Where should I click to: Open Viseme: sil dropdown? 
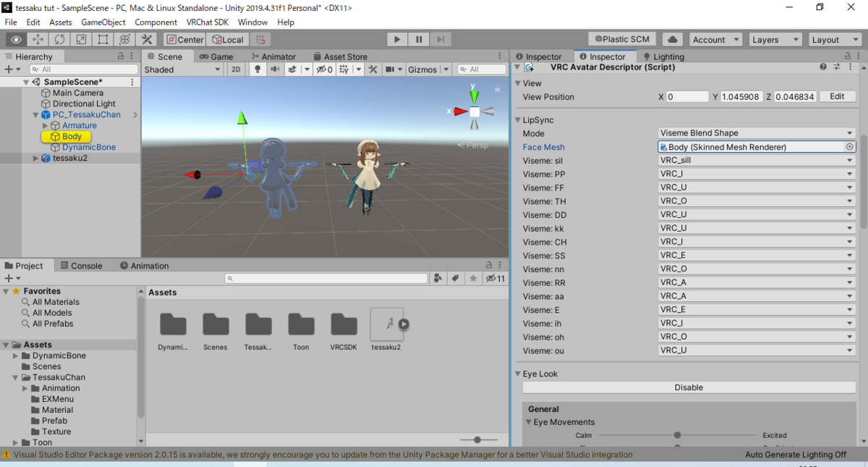pos(757,161)
